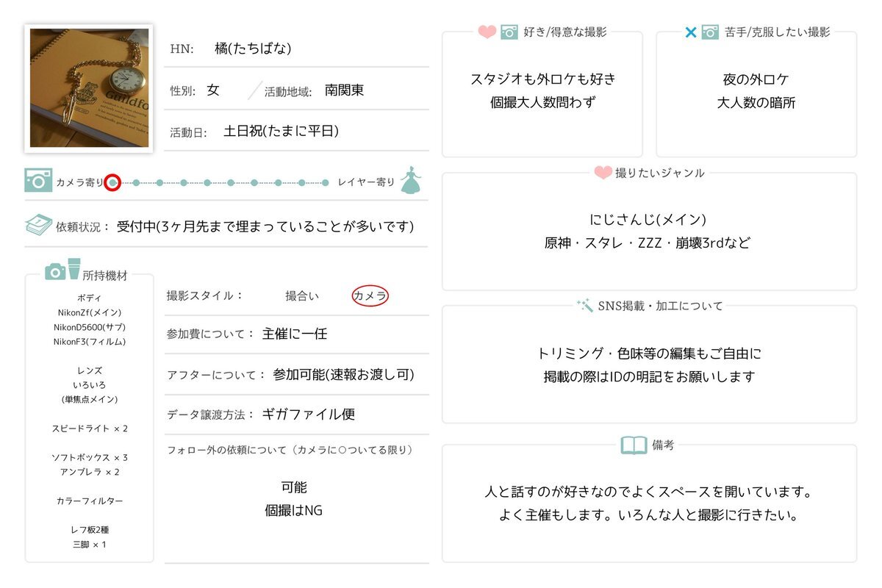The image size is (882, 588).
Task: Click the トリミング・色味等の編集もご自由に line
Action: [x=650, y=354]
